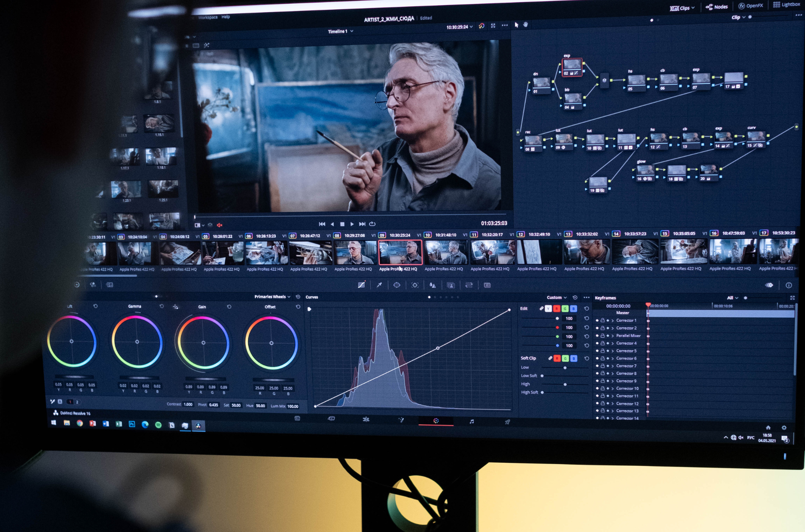Toggle the Clips panel button
The image size is (805, 532).
(x=682, y=8)
